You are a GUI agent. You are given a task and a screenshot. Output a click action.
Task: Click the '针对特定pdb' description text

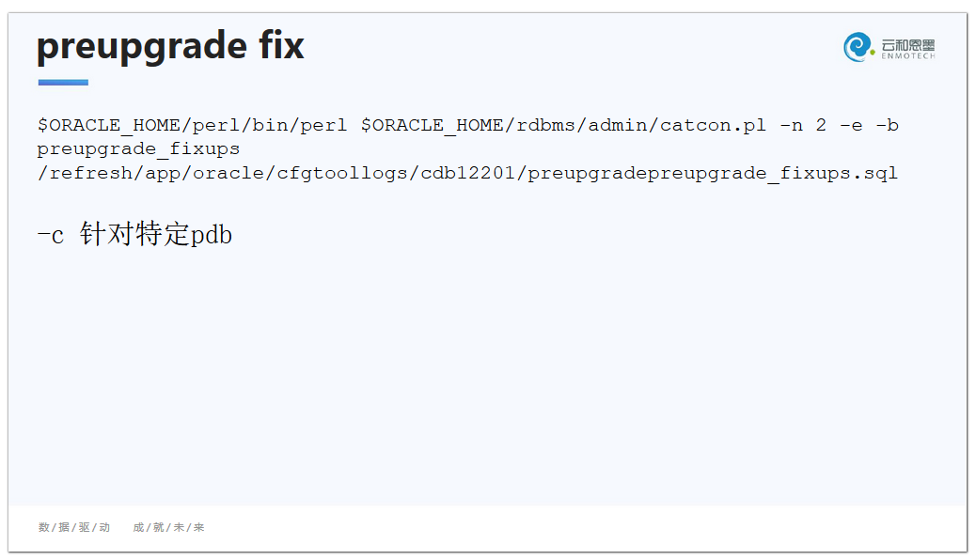coord(156,234)
